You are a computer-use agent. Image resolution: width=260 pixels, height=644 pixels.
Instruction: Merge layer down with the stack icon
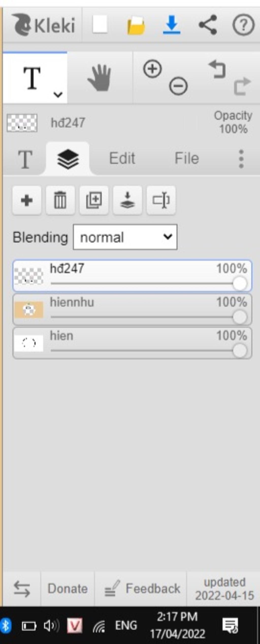pyautogui.click(x=127, y=200)
